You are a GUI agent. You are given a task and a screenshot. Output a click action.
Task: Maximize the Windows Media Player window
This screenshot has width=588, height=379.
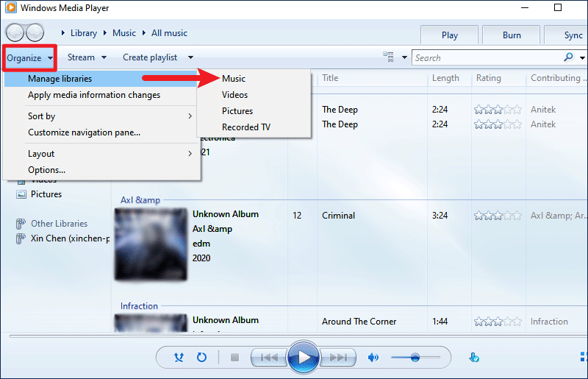[558, 7]
